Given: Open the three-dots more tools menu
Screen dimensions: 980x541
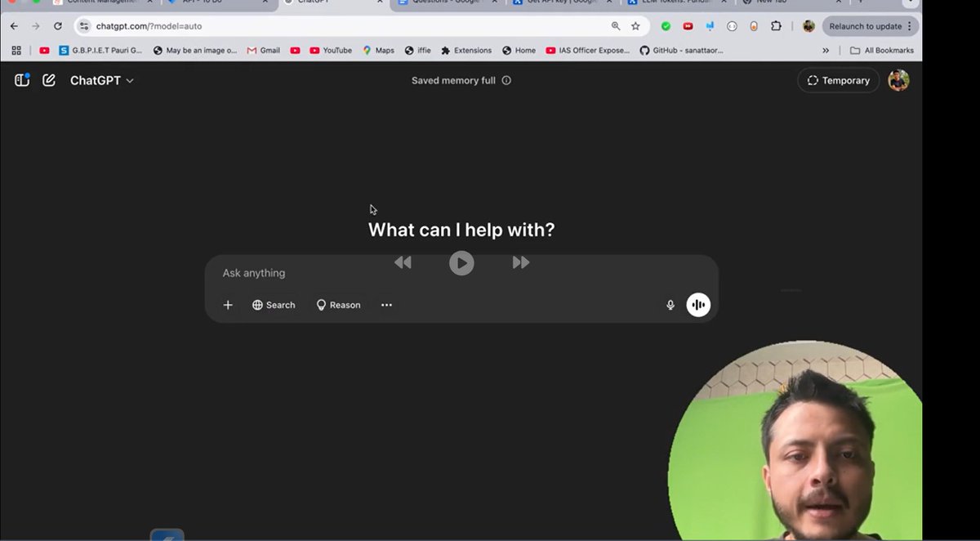Looking at the screenshot, I should click(x=386, y=305).
